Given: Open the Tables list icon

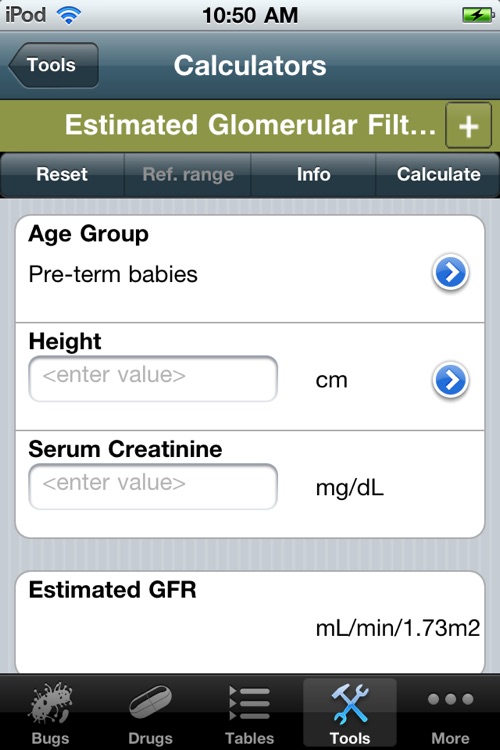Looking at the screenshot, I should [x=249, y=703].
